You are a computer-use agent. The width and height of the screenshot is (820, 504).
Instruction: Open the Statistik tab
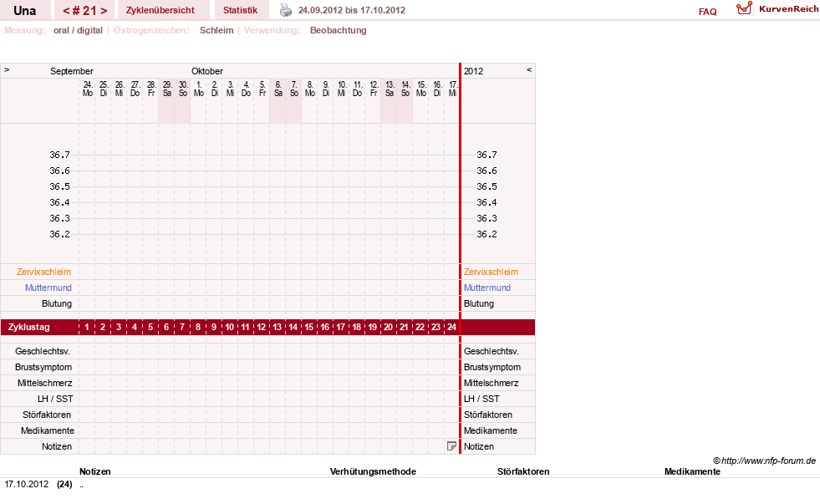click(240, 10)
